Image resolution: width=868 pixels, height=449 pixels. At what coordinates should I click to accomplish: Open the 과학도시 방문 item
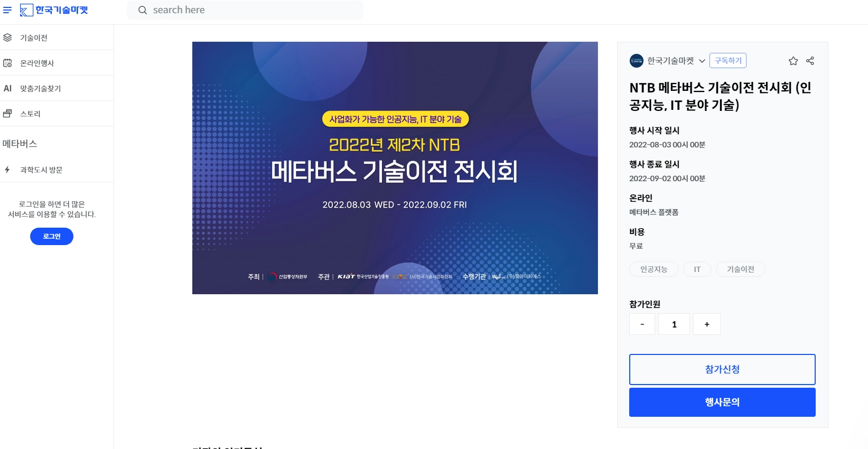[x=57, y=170]
